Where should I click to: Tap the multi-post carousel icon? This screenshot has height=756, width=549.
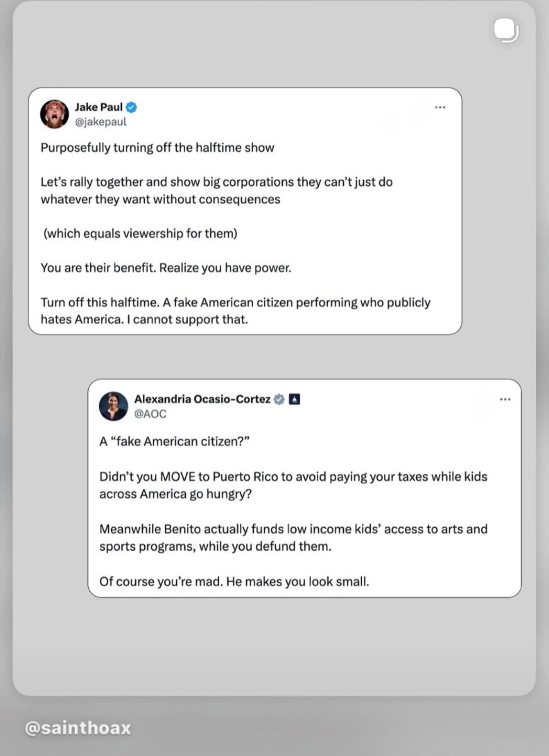506,31
